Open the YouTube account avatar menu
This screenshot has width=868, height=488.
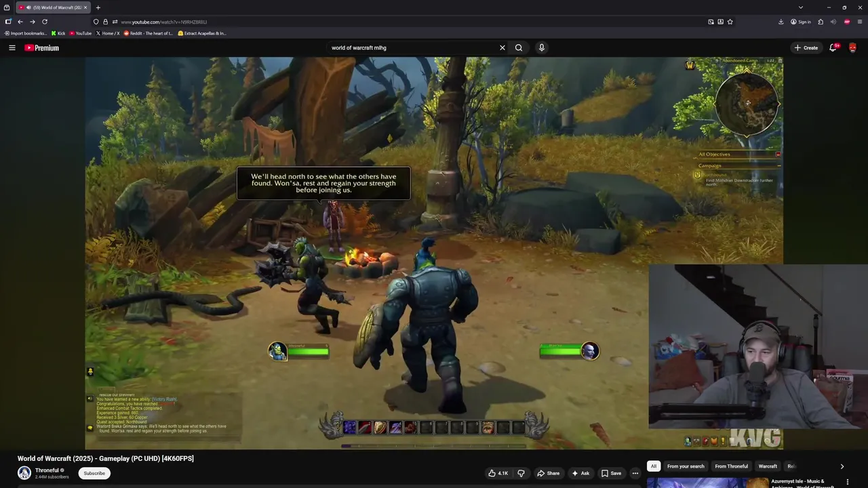point(852,47)
